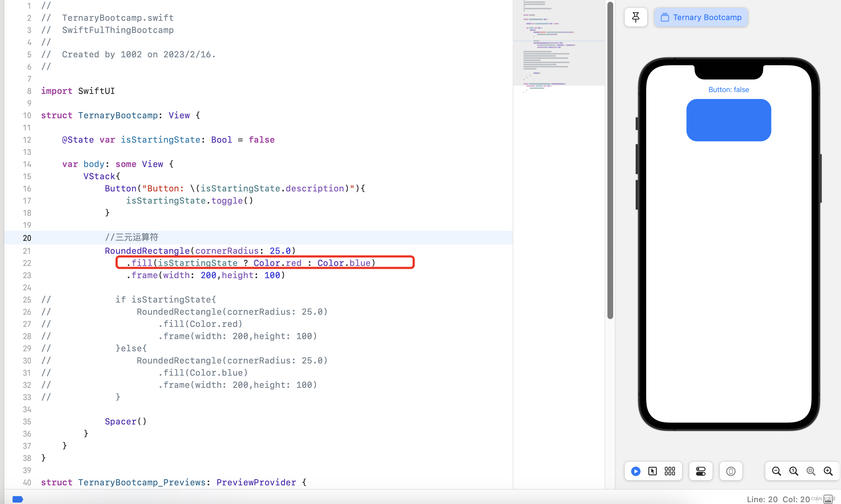The height and width of the screenshot is (504, 841).
Task: Open the preview variants grid view
Action: click(669, 471)
